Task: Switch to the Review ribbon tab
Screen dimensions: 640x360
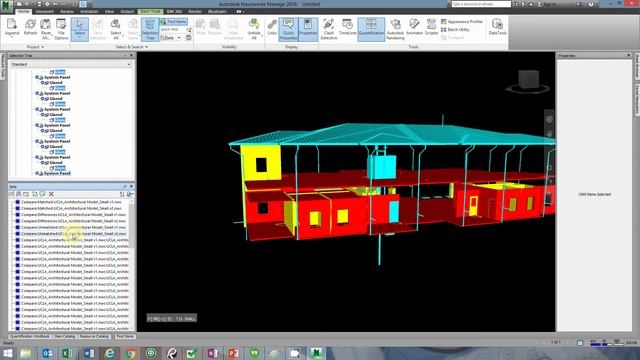Action: (67, 11)
